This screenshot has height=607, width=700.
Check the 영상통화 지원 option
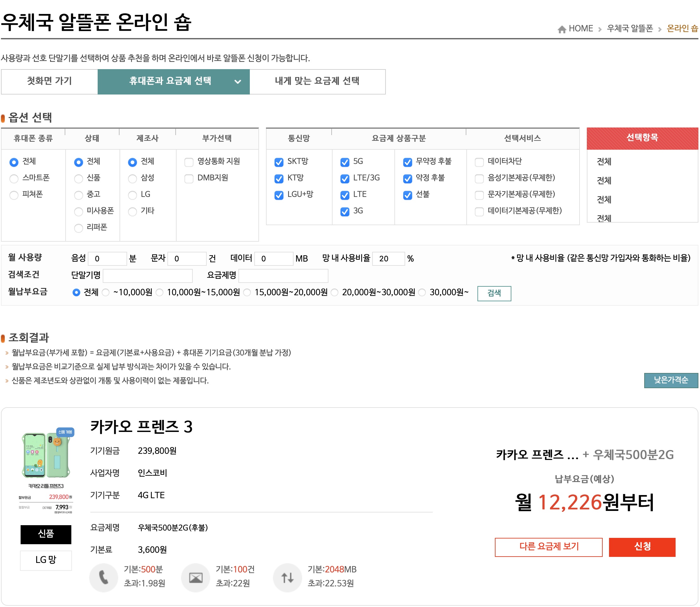(x=188, y=162)
